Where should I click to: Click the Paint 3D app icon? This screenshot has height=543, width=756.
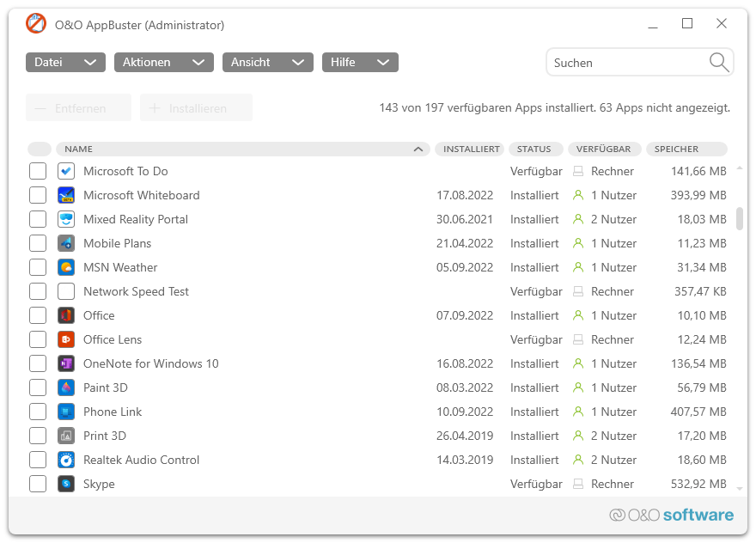[66, 387]
